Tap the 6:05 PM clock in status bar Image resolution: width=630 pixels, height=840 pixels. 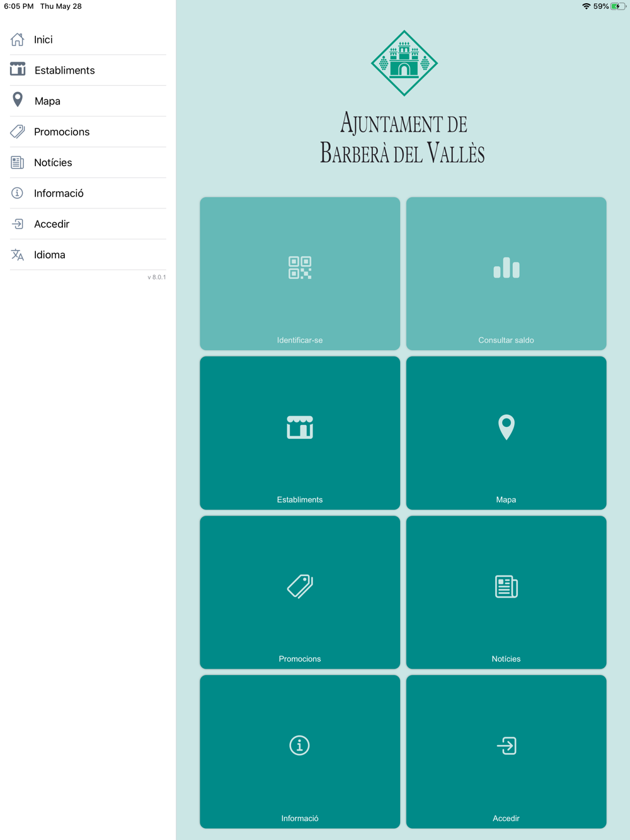click(x=19, y=6)
